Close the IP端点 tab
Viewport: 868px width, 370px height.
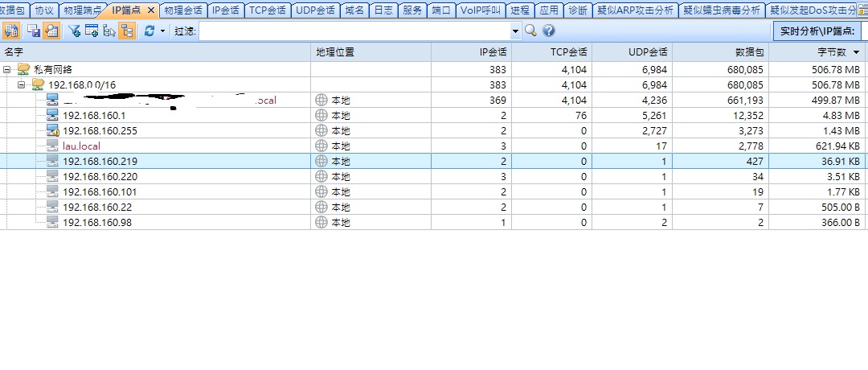[150, 10]
